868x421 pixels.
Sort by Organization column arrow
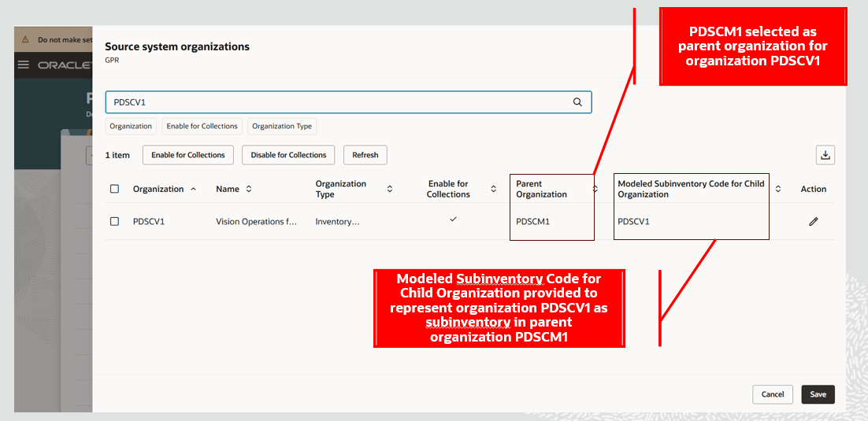(193, 189)
